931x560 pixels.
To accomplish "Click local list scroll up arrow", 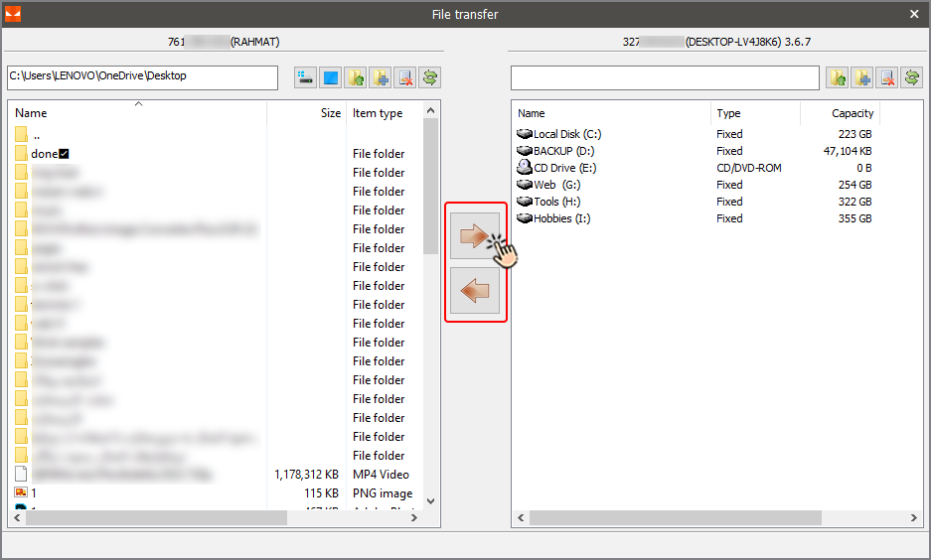I will [x=431, y=110].
